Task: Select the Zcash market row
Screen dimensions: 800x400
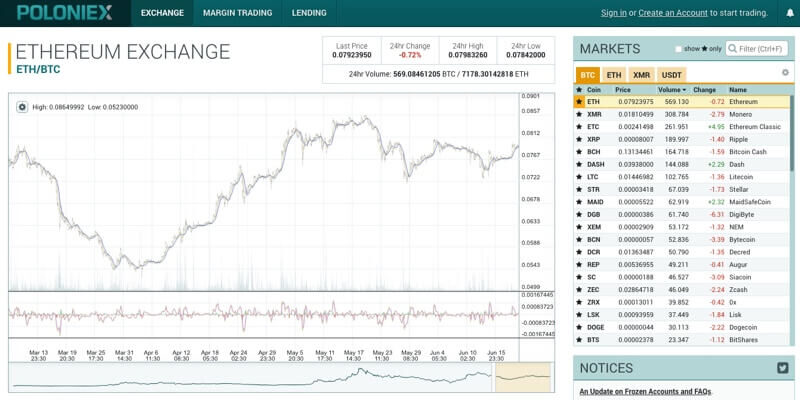Action: tap(683, 290)
